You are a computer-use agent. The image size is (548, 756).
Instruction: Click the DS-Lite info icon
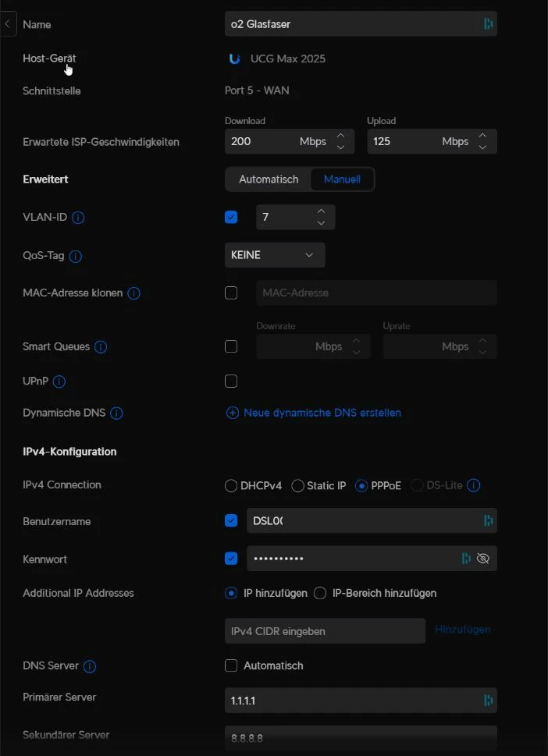[x=474, y=485]
